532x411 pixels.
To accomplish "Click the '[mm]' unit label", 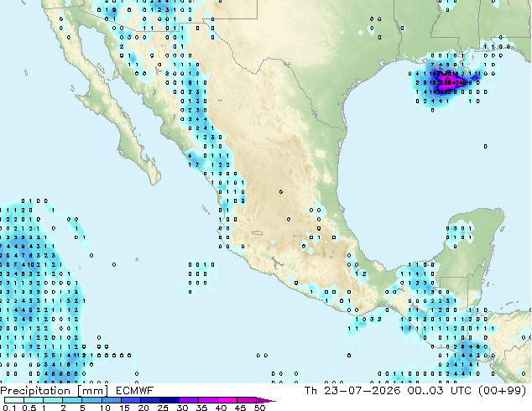I will [x=92, y=391].
